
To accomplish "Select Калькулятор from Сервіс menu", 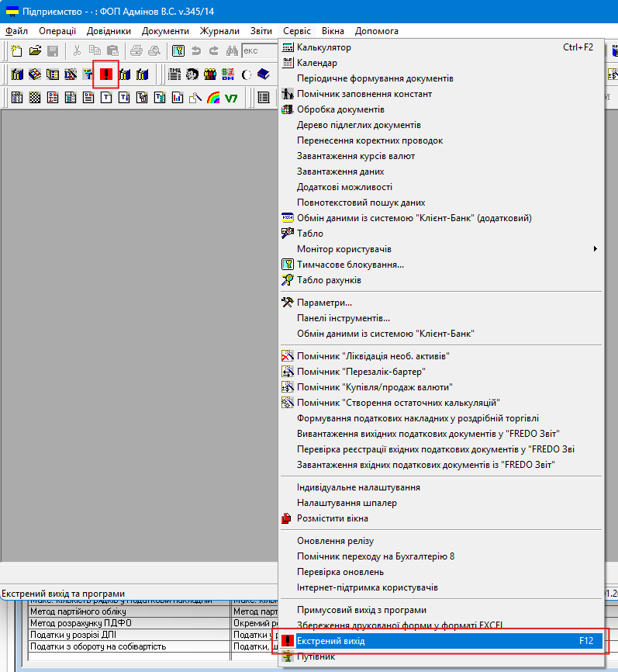I will (x=323, y=47).
